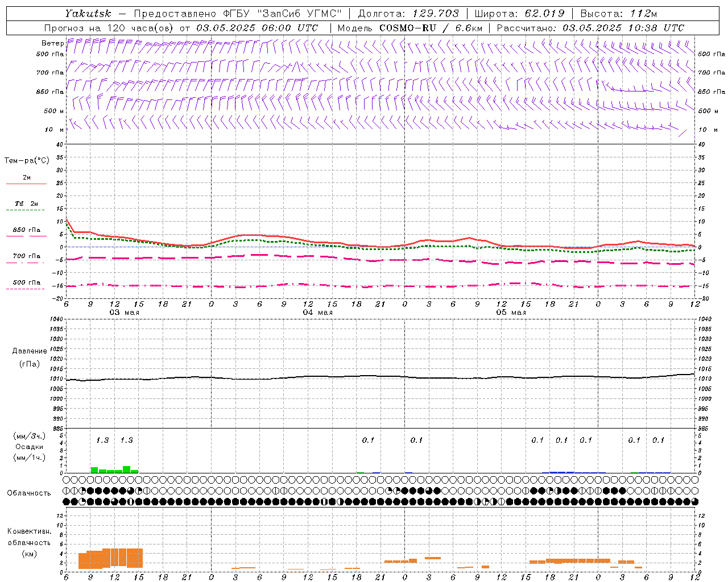Select the "Широта: 62.019" latitude field
Screen dimensions: 728x582
pyautogui.click(x=519, y=14)
